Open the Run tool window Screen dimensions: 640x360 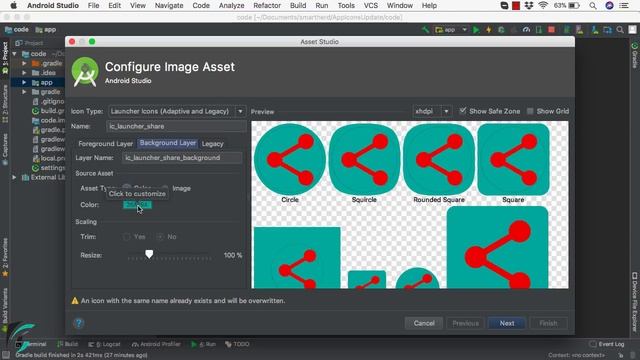(203, 344)
